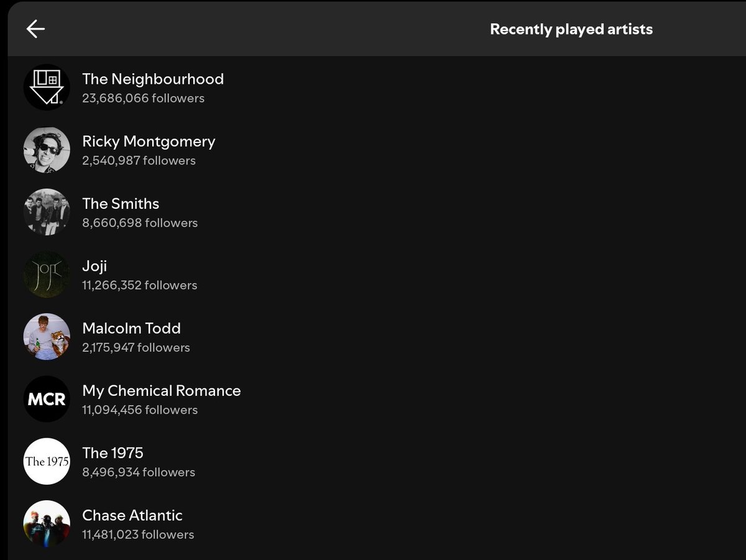Click the 11,094,456 followers count

(140, 410)
